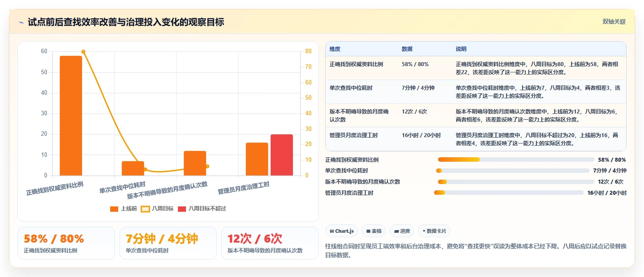
Task: Click the 单次查找中位耗时 x-axis label
Action: click(x=122, y=187)
